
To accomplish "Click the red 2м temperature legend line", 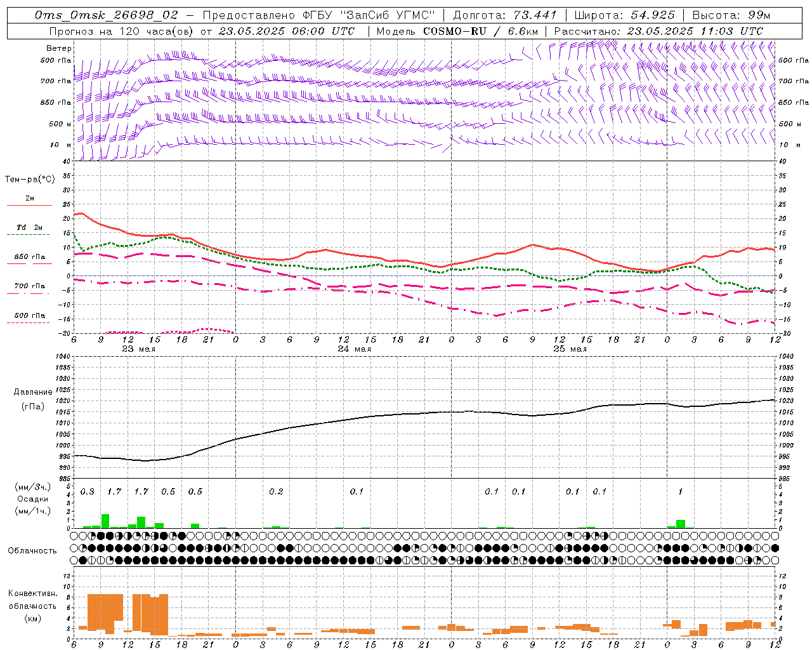I will point(29,205).
